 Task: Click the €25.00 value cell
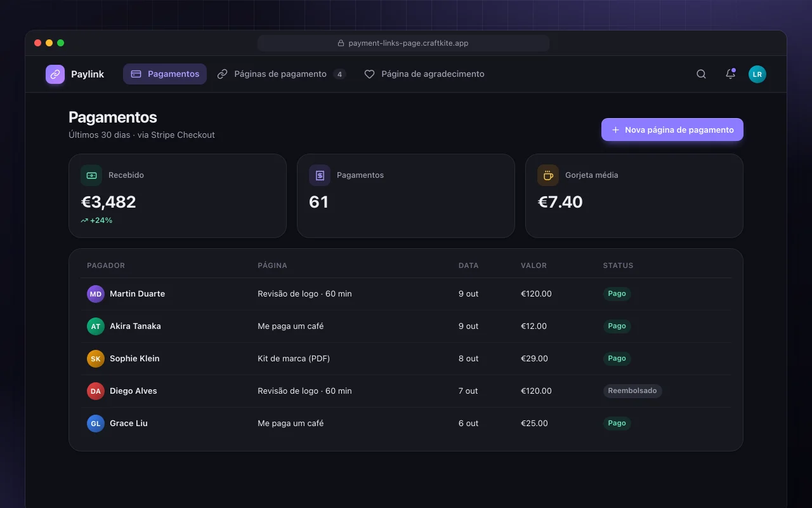click(x=534, y=424)
